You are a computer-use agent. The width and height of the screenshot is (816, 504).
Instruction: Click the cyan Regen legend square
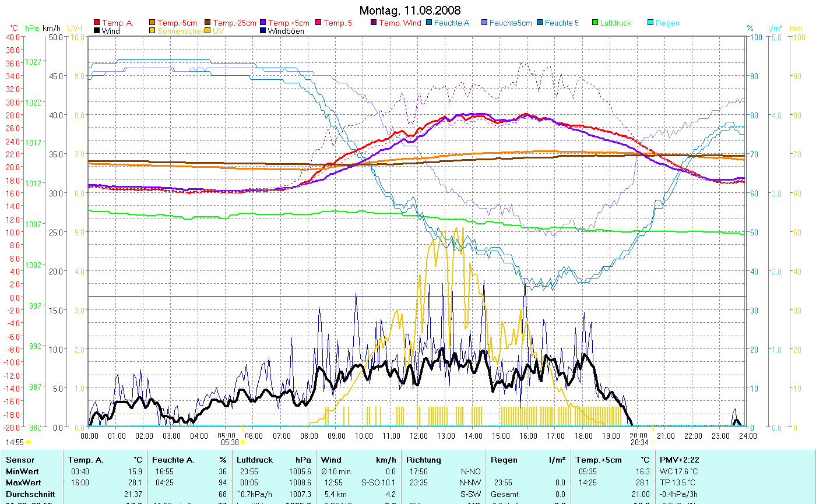(x=651, y=23)
